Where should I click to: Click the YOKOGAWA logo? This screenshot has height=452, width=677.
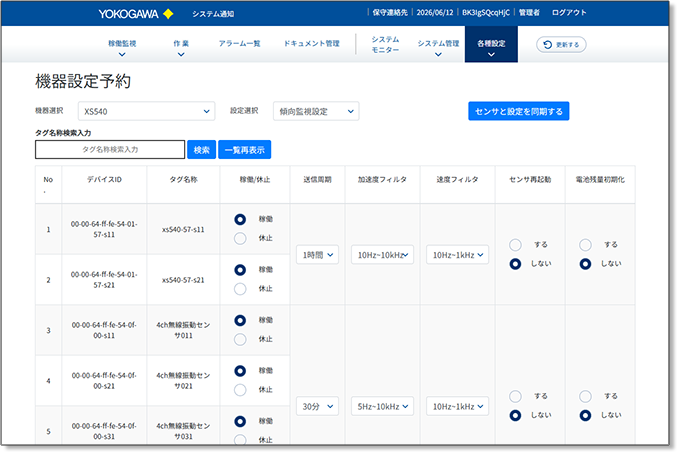point(136,14)
